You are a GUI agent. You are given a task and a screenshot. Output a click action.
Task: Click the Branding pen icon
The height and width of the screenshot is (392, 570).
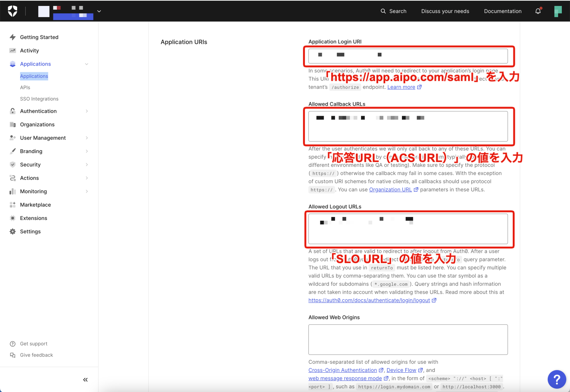(13, 151)
